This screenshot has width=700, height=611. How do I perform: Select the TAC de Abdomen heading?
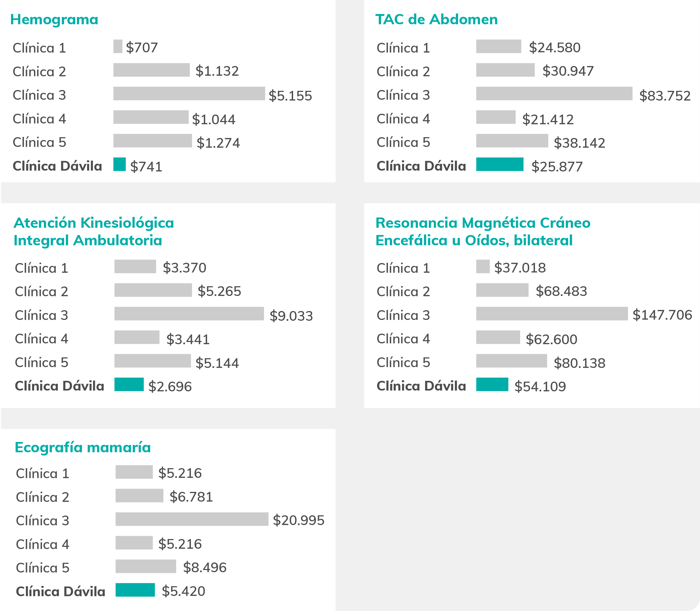coord(436,19)
